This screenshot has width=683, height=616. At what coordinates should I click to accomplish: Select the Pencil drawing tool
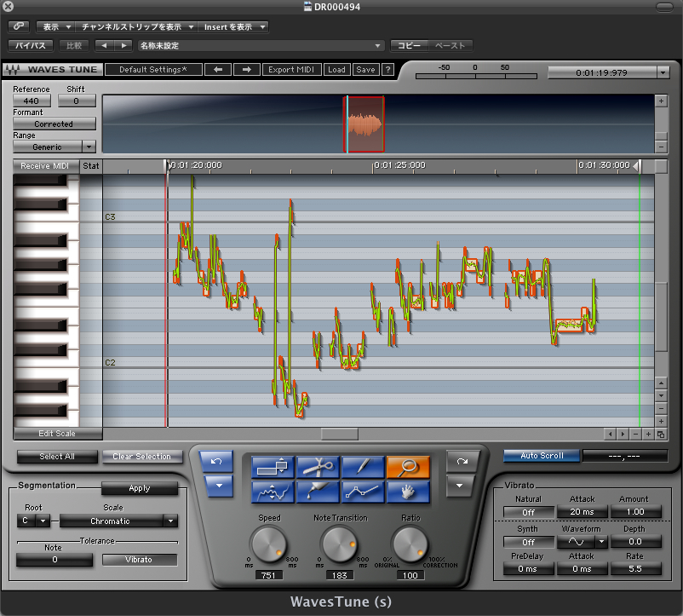363,467
